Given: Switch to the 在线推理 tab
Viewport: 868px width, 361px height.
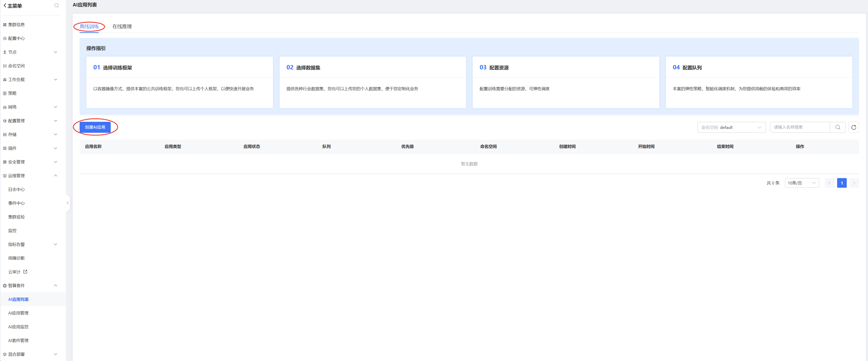Looking at the screenshot, I should point(122,26).
